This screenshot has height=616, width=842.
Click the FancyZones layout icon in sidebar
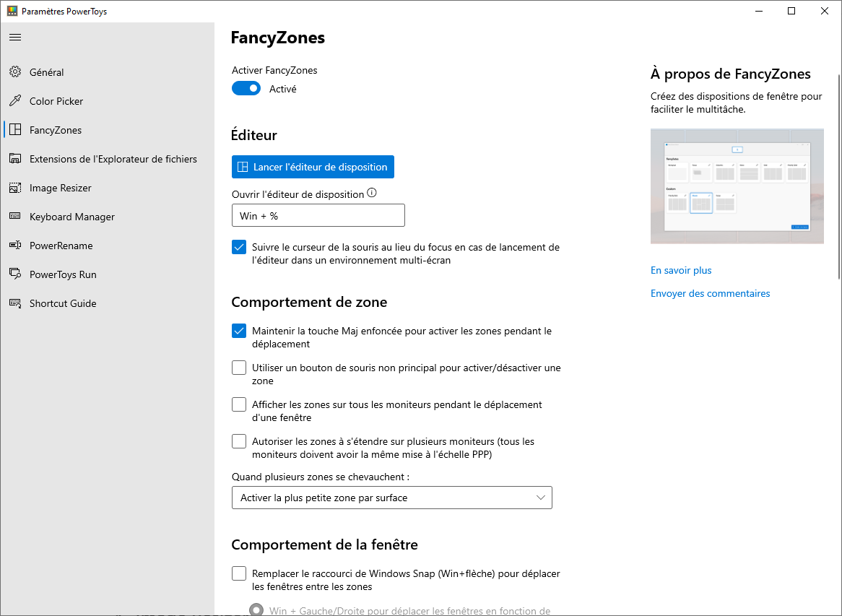[x=15, y=130]
